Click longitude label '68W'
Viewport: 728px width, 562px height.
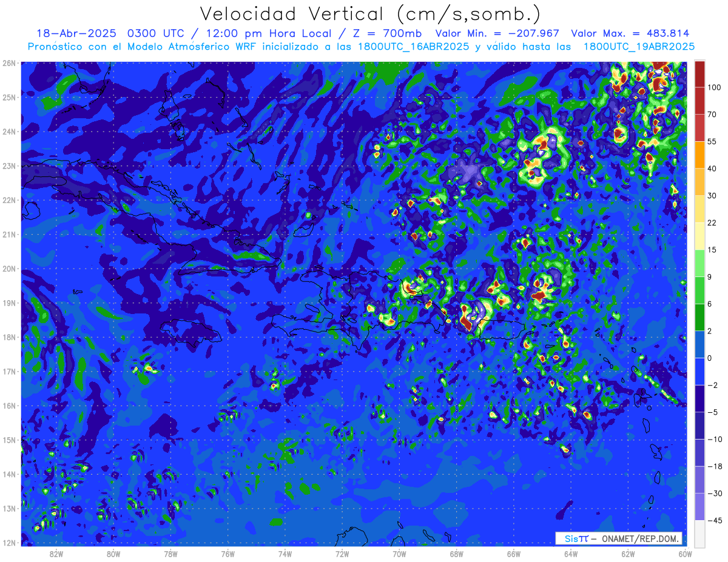pos(457,554)
